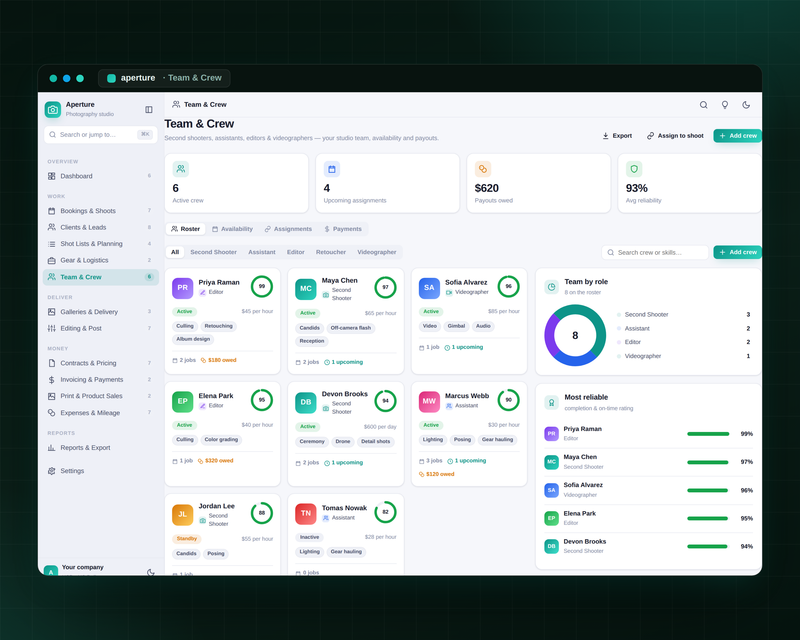
Task: Filter roster by Videographer
Action: tap(377, 252)
